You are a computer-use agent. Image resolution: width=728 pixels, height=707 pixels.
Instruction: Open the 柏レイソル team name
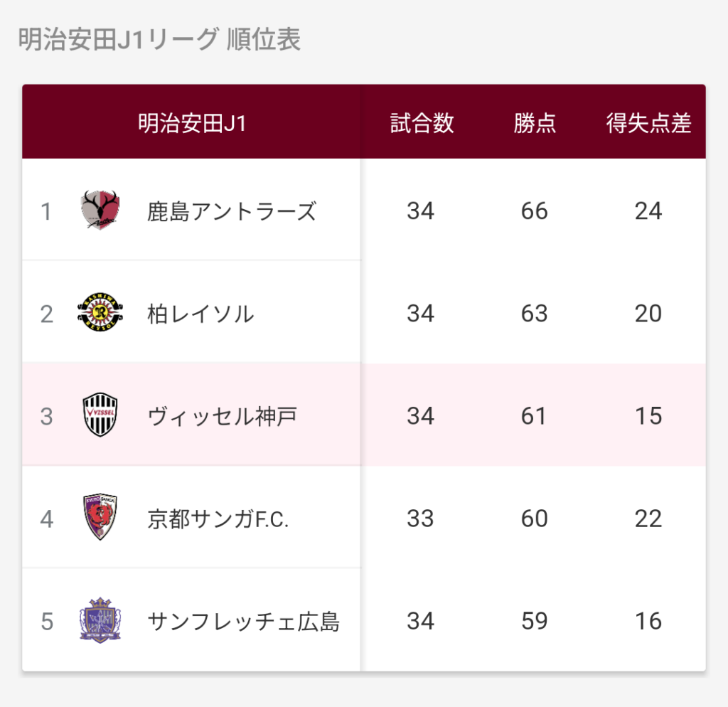(200, 314)
